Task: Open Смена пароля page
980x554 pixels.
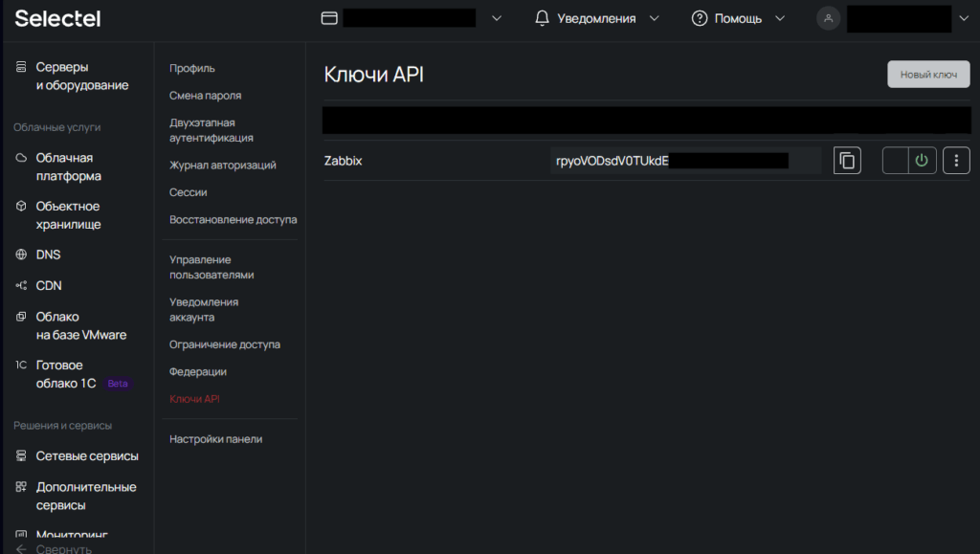Action: [x=205, y=96]
